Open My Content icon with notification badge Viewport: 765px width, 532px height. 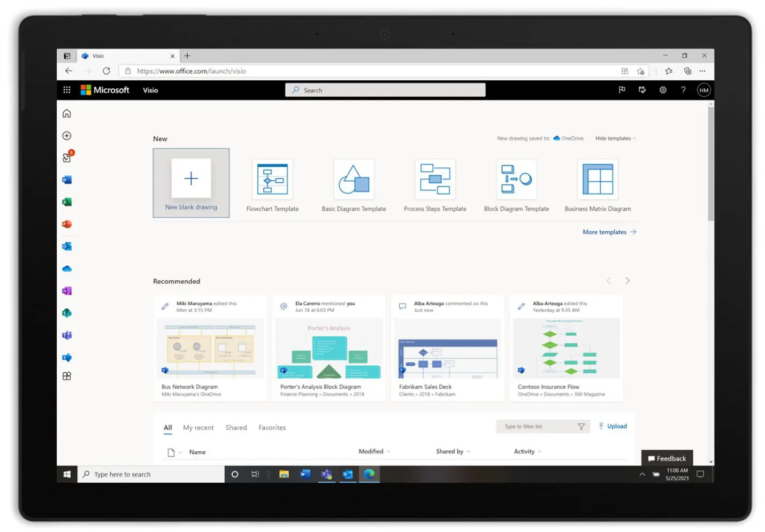coord(67,157)
